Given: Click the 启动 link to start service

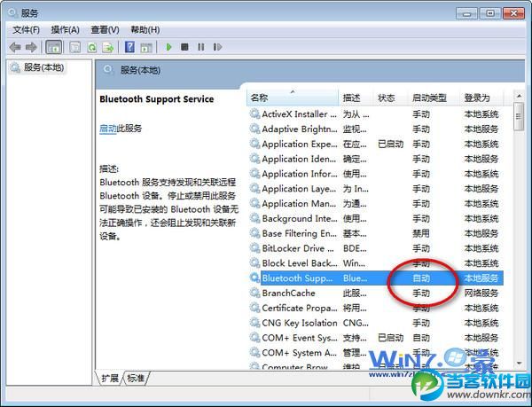Looking at the screenshot, I should coord(108,129).
